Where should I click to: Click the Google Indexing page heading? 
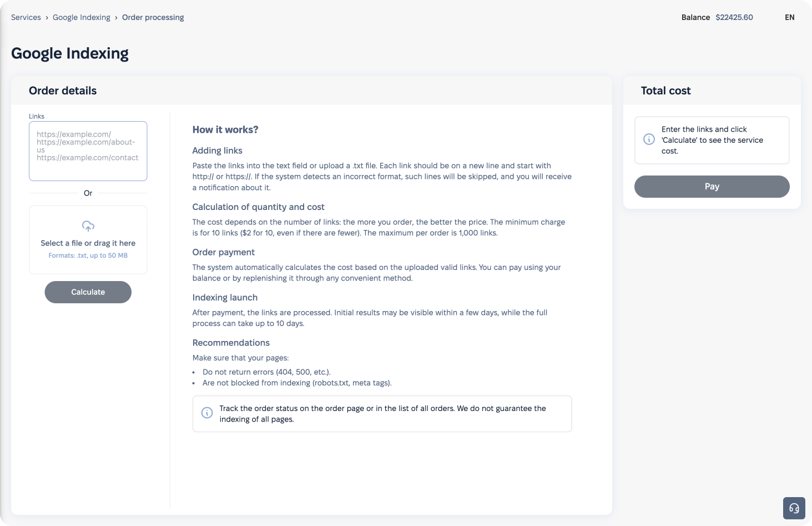point(70,53)
